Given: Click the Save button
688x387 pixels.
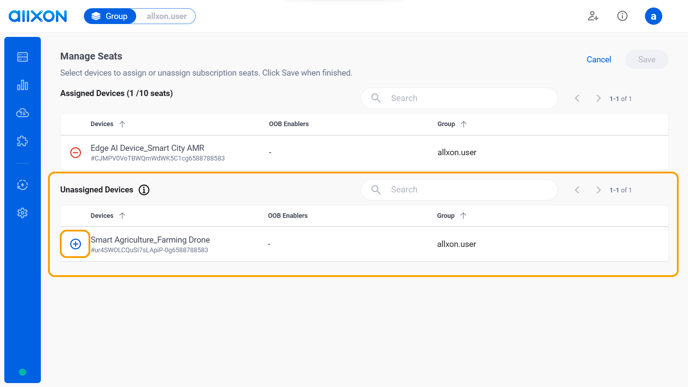Looking at the screenshot, I should pos(646,60).
